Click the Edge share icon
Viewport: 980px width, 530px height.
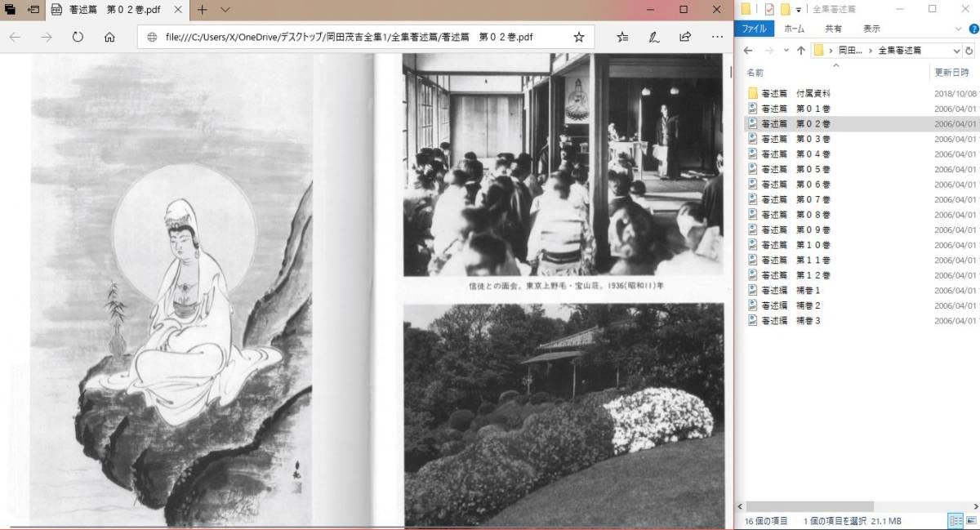[x=685, y=37]
